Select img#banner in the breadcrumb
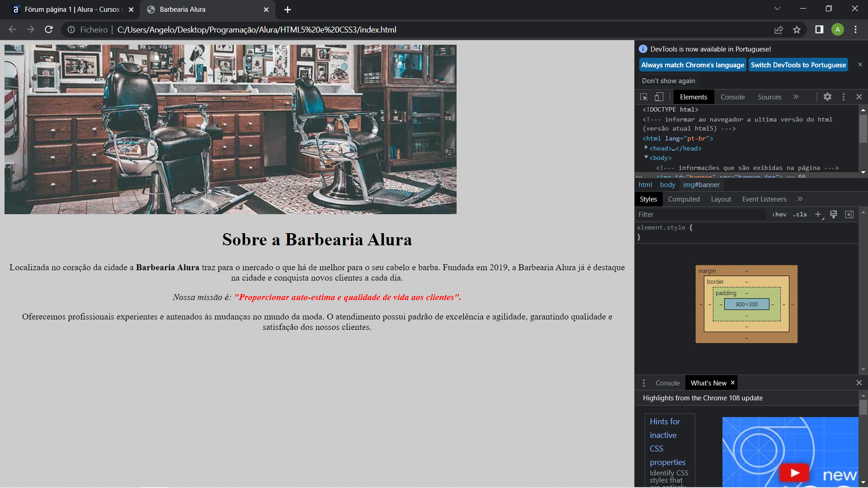 click(x=701, y=185)
